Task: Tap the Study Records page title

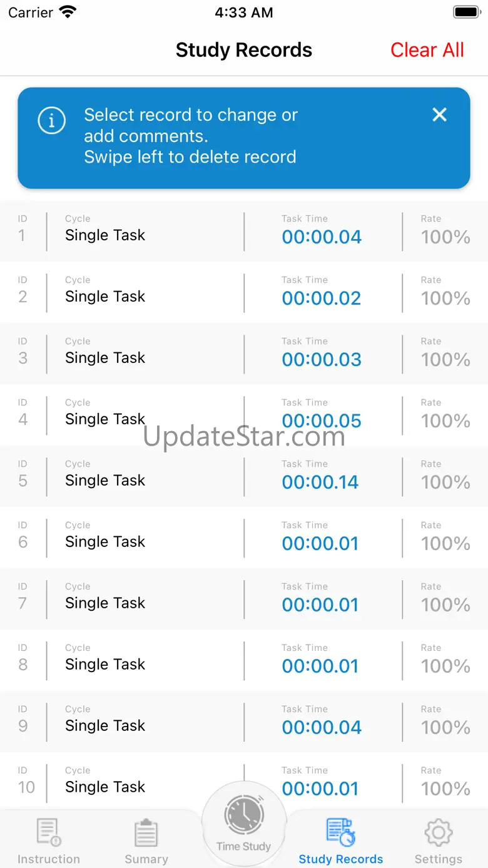Action: coord(244,50)
